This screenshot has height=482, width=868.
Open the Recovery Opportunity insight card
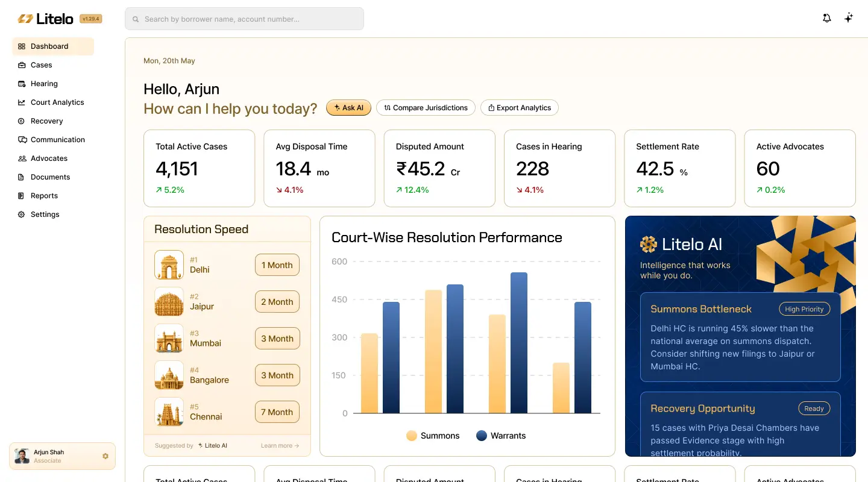[x=740, y=424]
